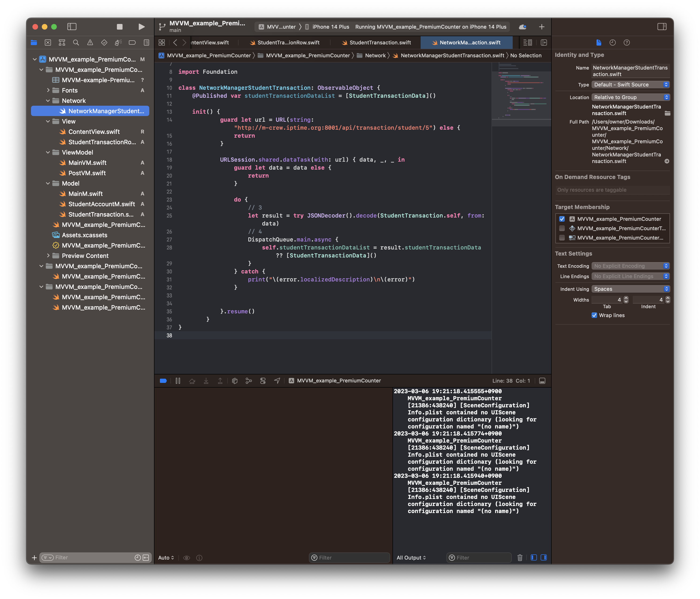The width and height of the screenshot is (700, 599).
Task: Toggle Wrap lines checkbox
Action: point(594,315)
